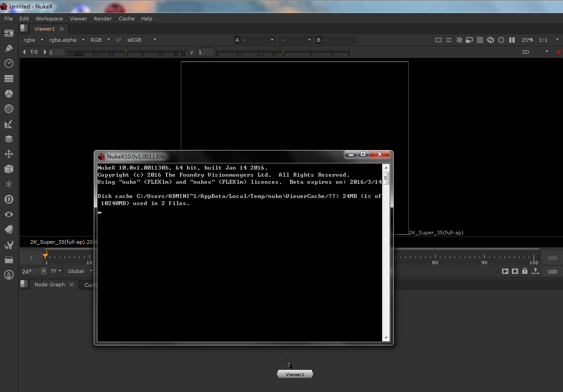Open the RGB display channel dropdown
Screen dimensions: 563x392
pyautogui.click(x=100, y=40)
